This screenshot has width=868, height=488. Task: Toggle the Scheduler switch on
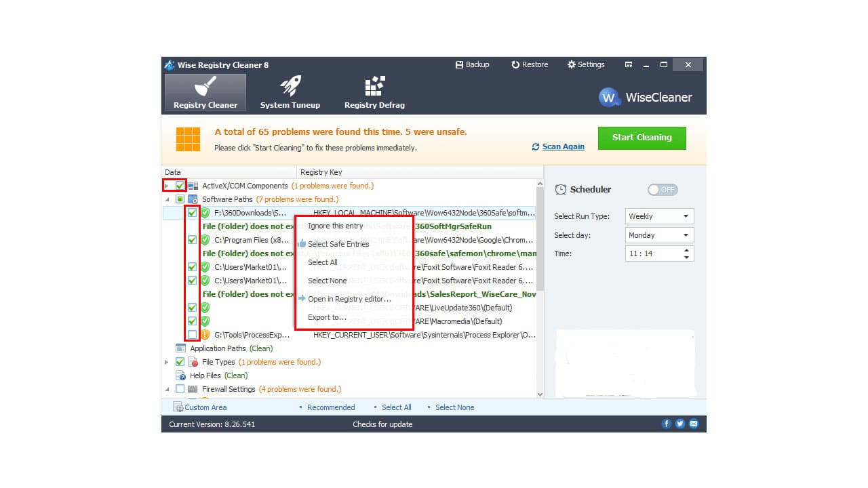point(662,190)
